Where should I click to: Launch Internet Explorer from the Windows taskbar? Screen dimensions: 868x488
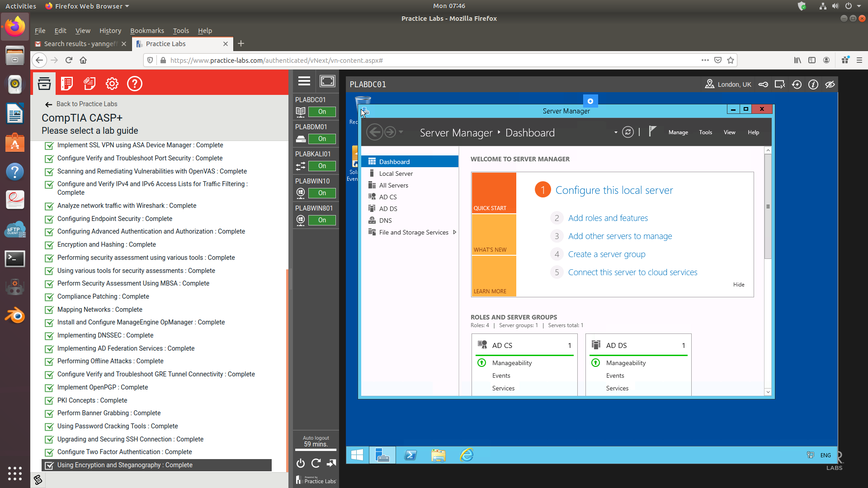466,455
